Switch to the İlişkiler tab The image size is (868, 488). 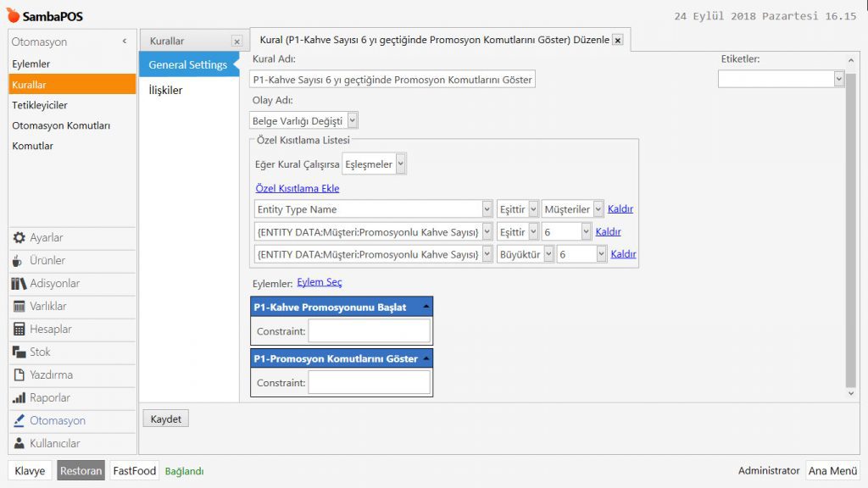(165, 91)
